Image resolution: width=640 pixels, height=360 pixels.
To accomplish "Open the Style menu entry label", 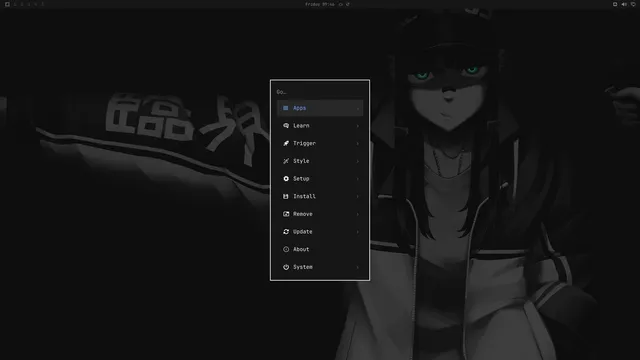I will (x=301, y=161).
